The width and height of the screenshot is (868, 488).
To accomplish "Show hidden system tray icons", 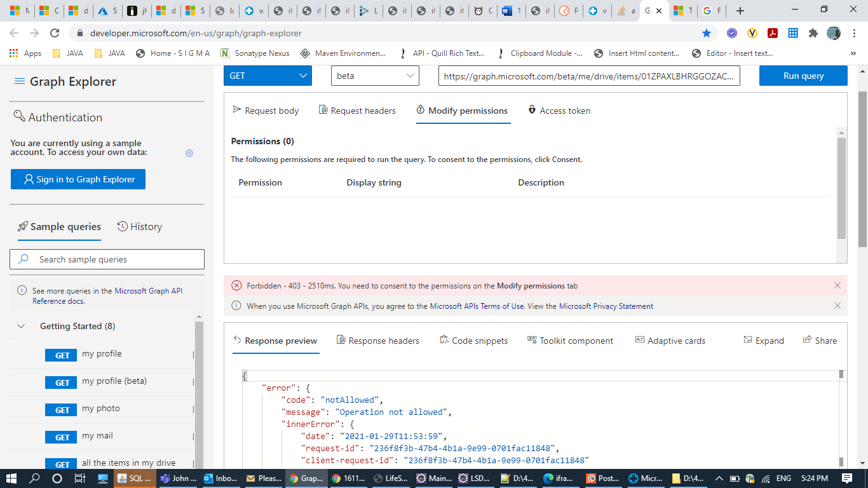I will (x=719, y=478).
